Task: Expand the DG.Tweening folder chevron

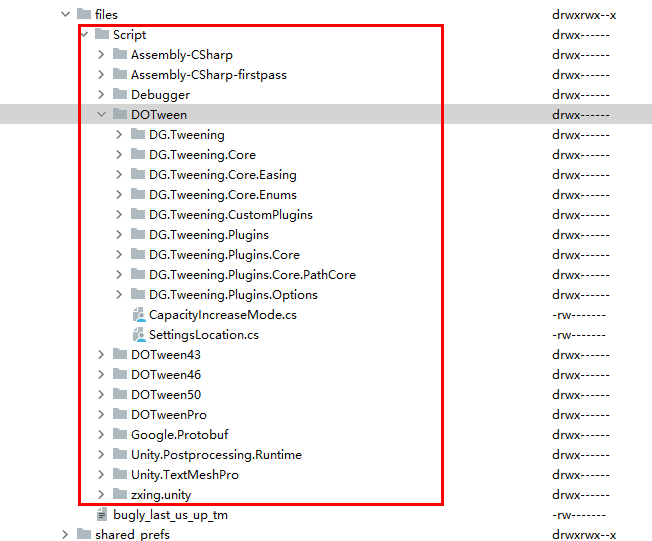Action: (x=119, y=134)
